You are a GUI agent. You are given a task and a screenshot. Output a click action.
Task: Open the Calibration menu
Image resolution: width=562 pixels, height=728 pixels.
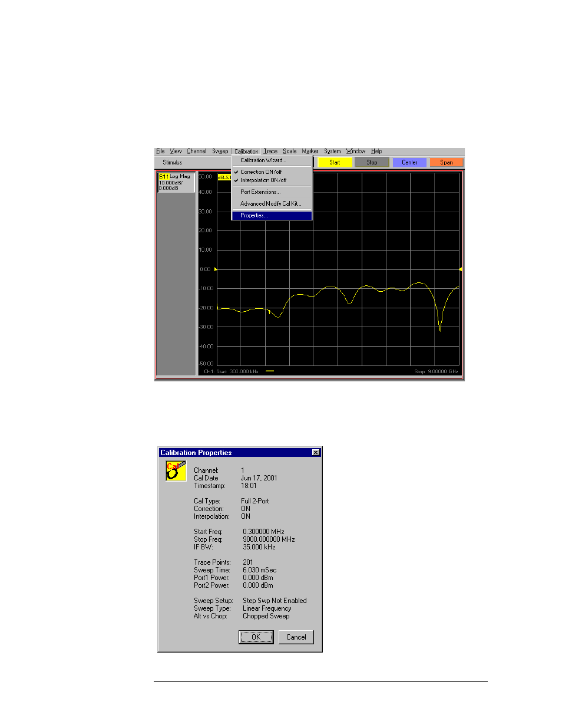[246, 151]
